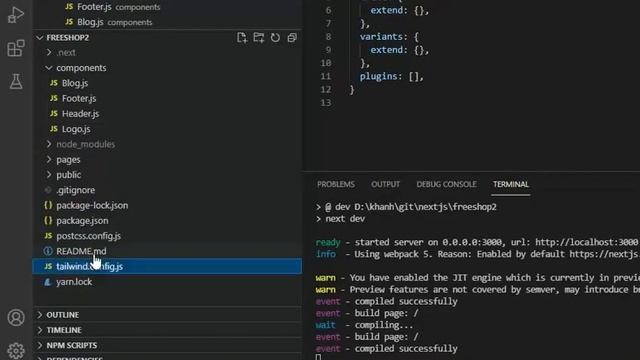Image resolution: width=640 pixels, height=360 pixels.
Task: Click the JS icon beside Logo.js
Action: click(x=54, y=129)
